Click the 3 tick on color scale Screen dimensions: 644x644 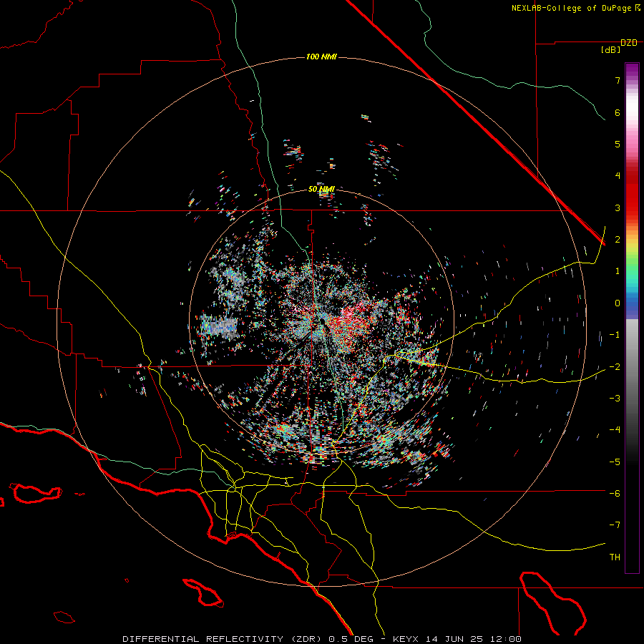618,208
